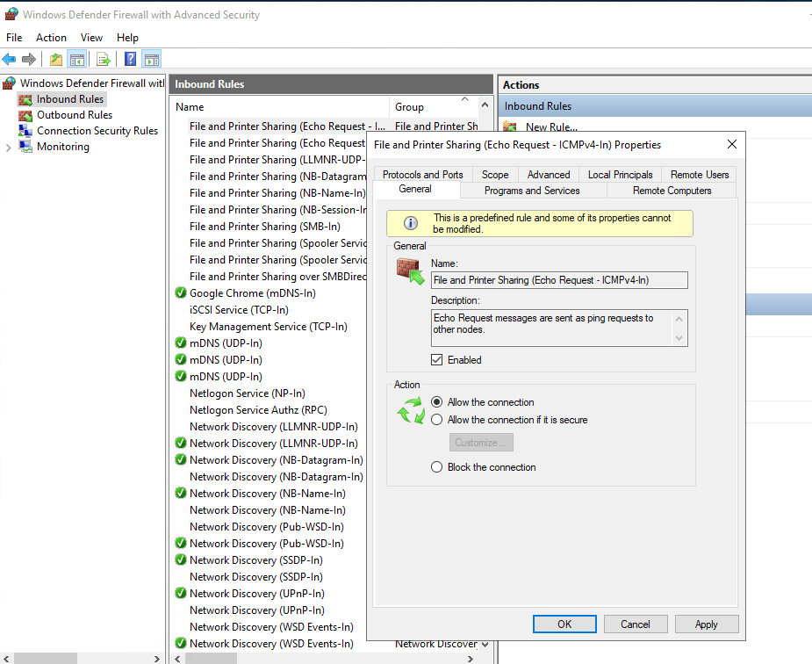Uncheck the Enabled checkbox
Viewport: 812px width, 664px height.
coord(436,360)
